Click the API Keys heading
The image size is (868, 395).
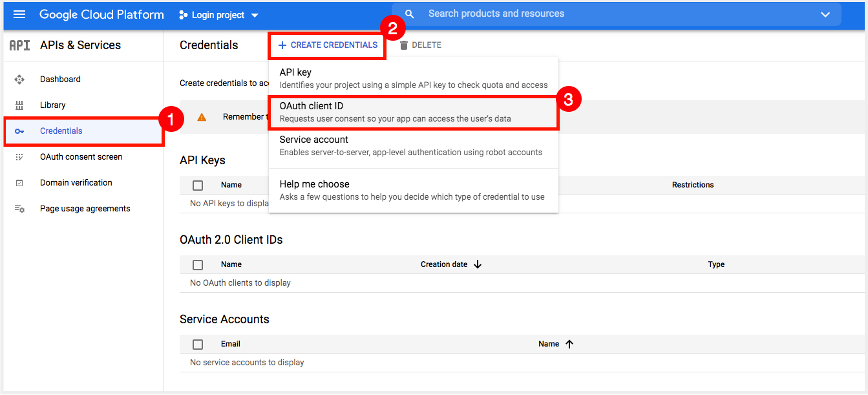pyautogui.click(x=202, y=160)
